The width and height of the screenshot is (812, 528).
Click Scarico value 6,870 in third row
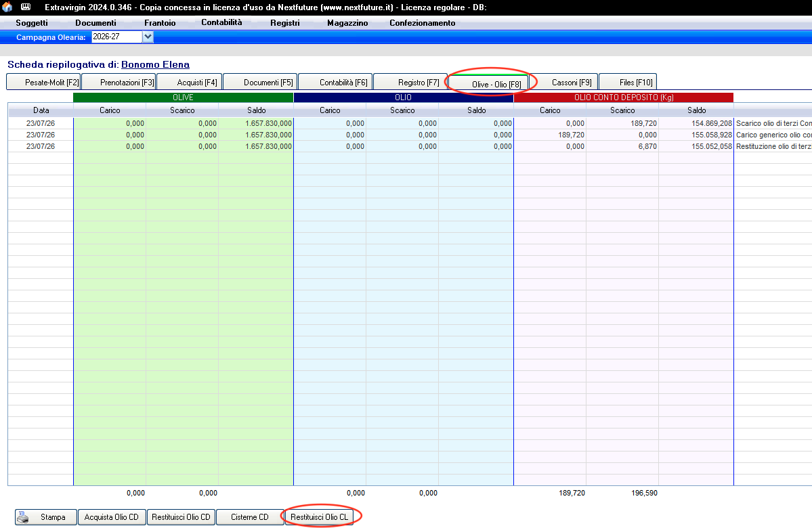(647, 146)
